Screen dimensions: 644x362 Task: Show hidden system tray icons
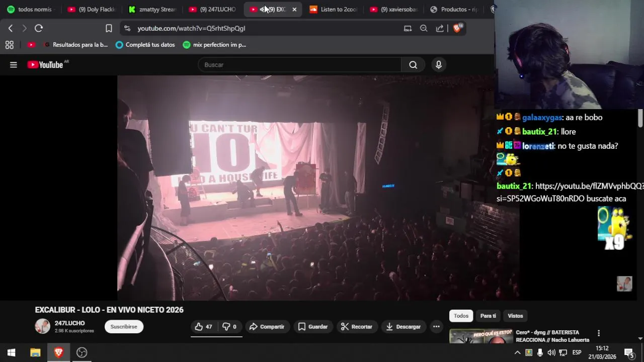tap(517, 352)
